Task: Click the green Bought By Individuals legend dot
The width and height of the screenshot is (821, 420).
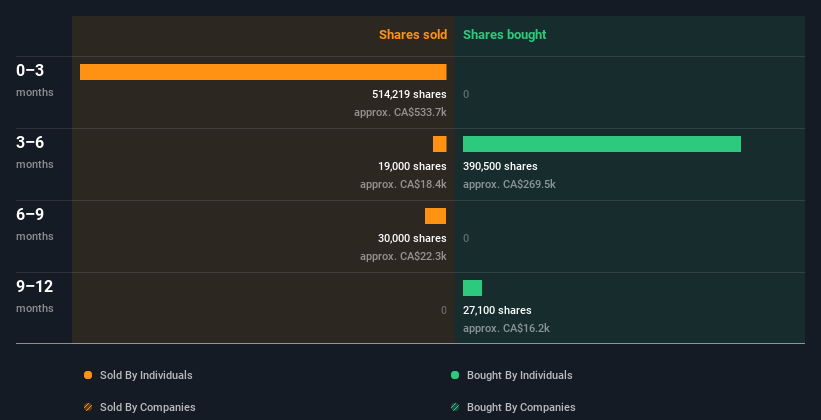Action: (x=455, y=375)
